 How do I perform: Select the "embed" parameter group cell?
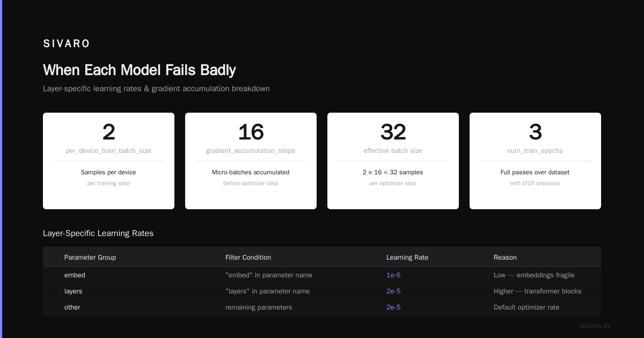(75, 275)
